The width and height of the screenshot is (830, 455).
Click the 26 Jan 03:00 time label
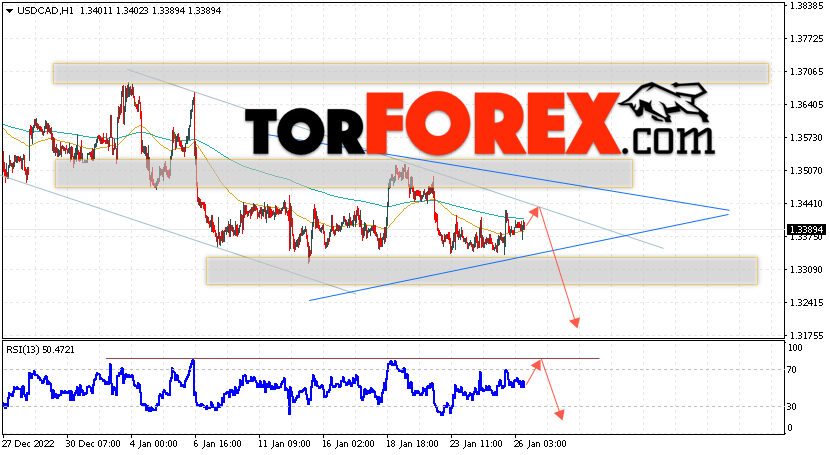coord(540,443)
